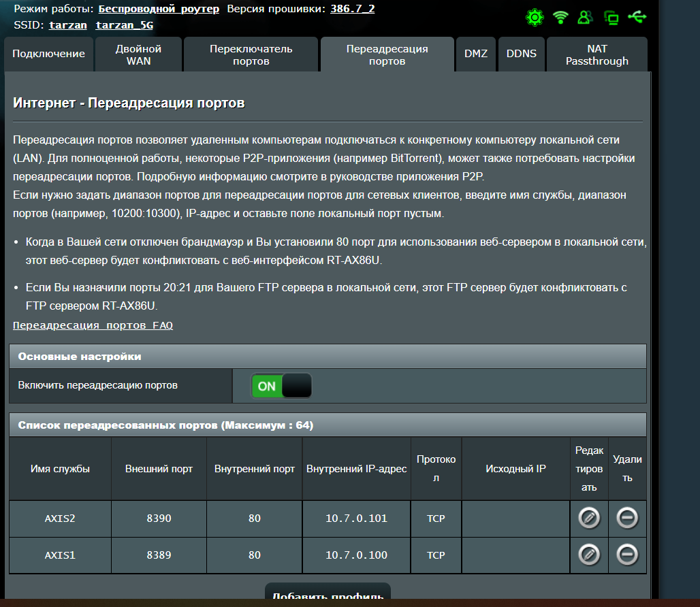Open the DDNS tab
This screenshot has height=607, width=700.
point(522,54)
